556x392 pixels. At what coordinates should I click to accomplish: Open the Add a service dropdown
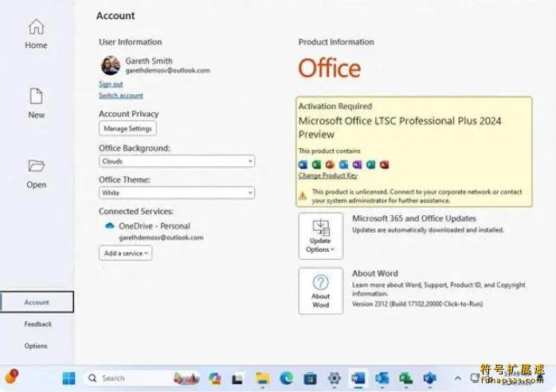(x=126, y=253)
